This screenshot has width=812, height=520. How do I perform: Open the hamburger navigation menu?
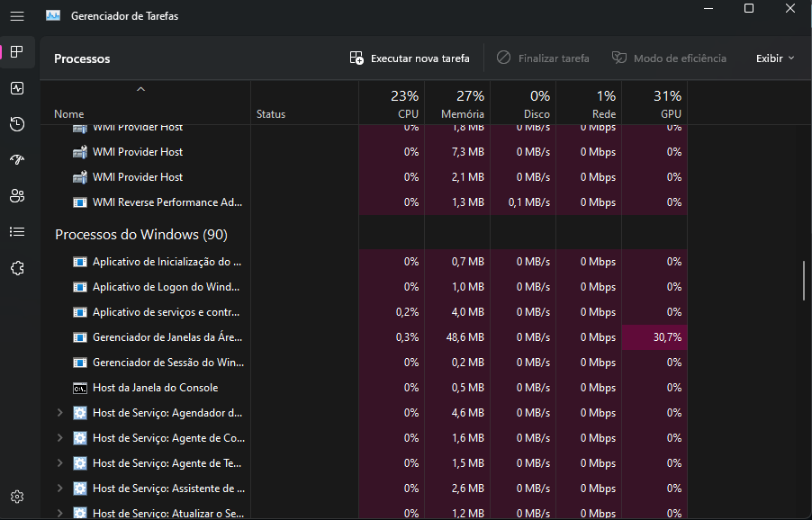pyautogui.click(x=17, y=16)
